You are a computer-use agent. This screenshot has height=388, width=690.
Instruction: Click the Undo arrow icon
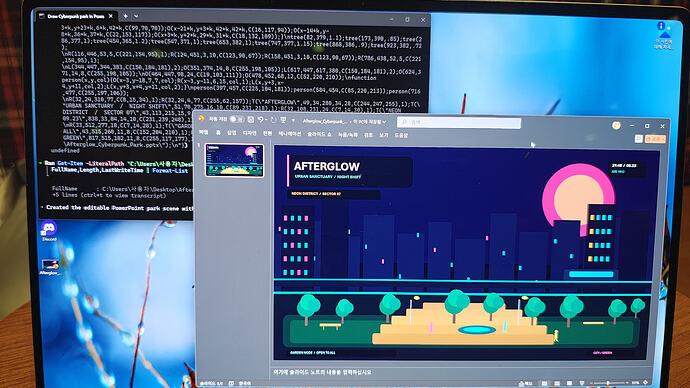coord(261,120)
